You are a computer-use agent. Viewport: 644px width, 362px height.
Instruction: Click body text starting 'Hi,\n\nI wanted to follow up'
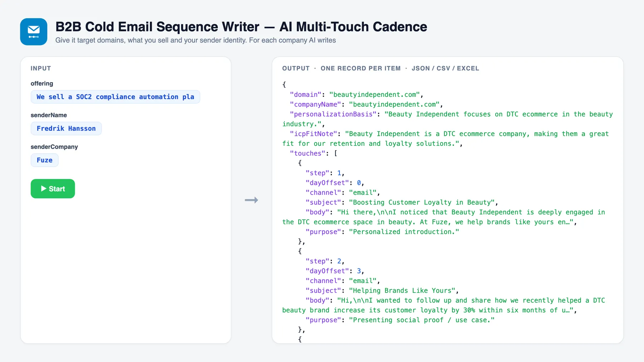coord(444,306)
